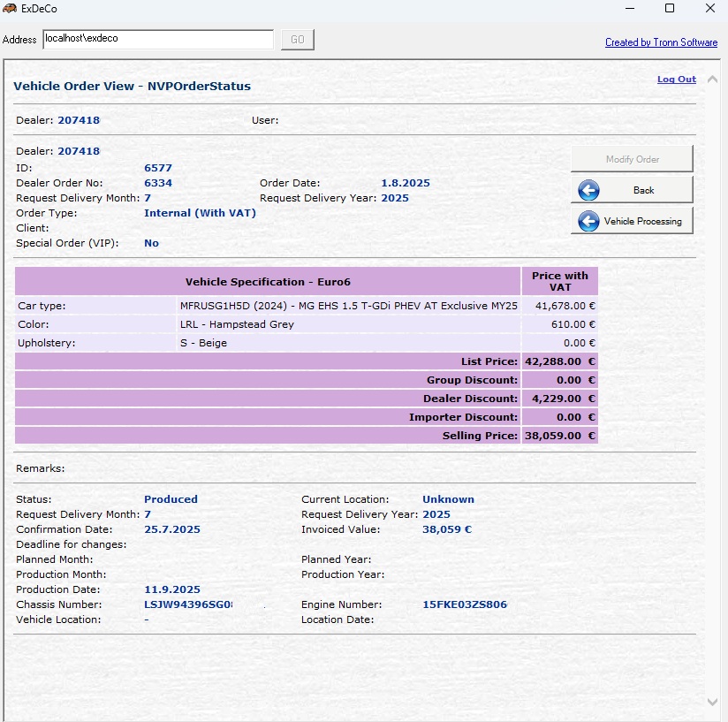The image size is (728, 722).
Task: Close the ExDeCo window
Action: (710, 9)
